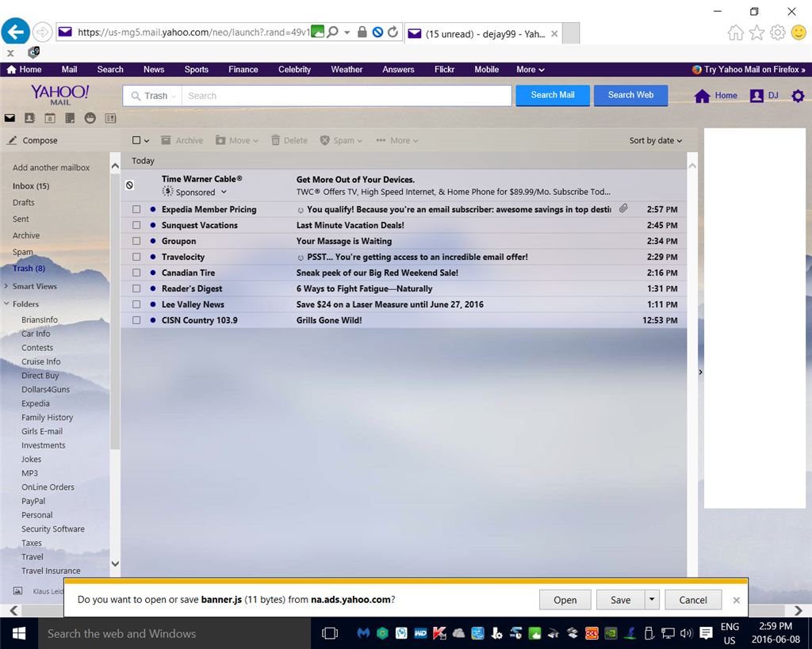Click the volume speaker tray icon
812x649 pixels.
coord(686,633)
